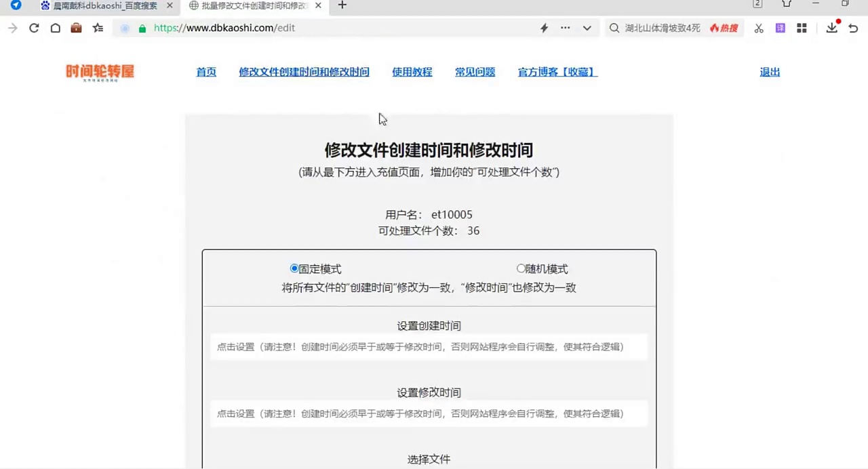This screenshot has width=868, height=469.
Task: Click the browser forward arrow
Action: (x=12, y=28)
